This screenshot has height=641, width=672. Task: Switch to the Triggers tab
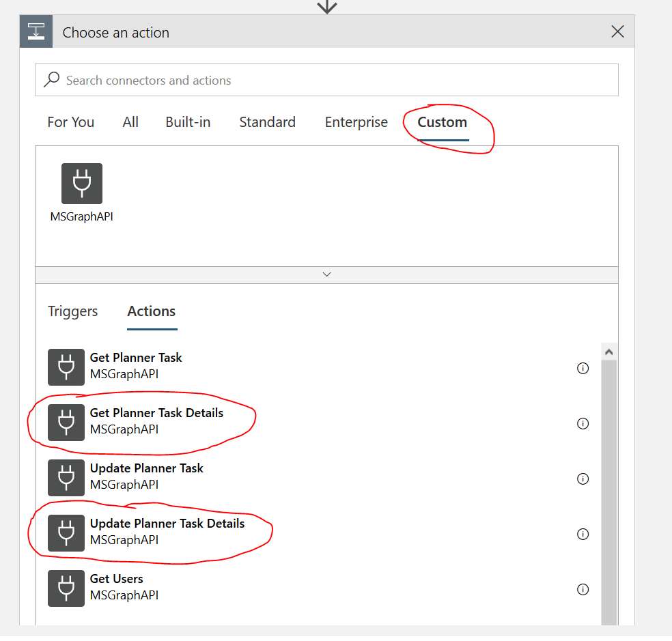point(73,312)
